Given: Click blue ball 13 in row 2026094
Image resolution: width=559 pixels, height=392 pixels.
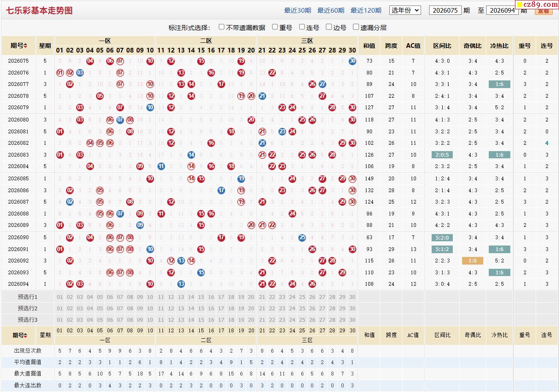Looking at the screenshot, I should click(181, 284).
